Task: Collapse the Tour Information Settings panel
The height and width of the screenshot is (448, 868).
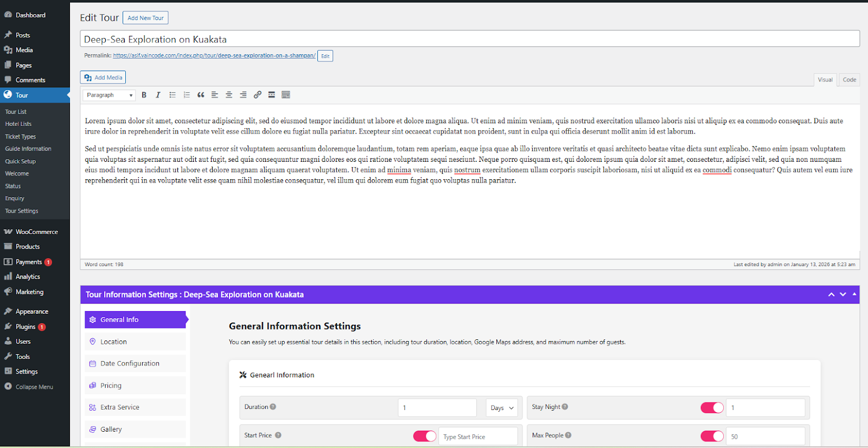Action: pyautogui.click(x=854, y=294)
